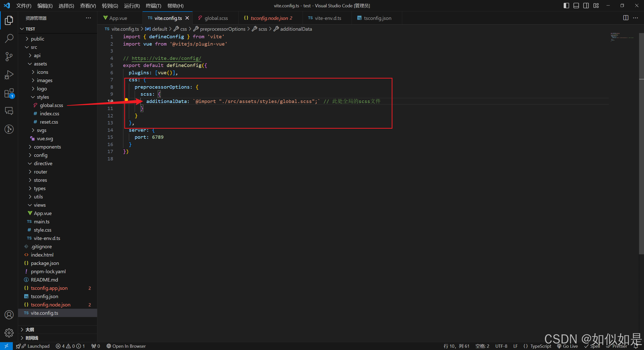Open the vite.dev config link

pyautogui.click(x=166, y=58)
